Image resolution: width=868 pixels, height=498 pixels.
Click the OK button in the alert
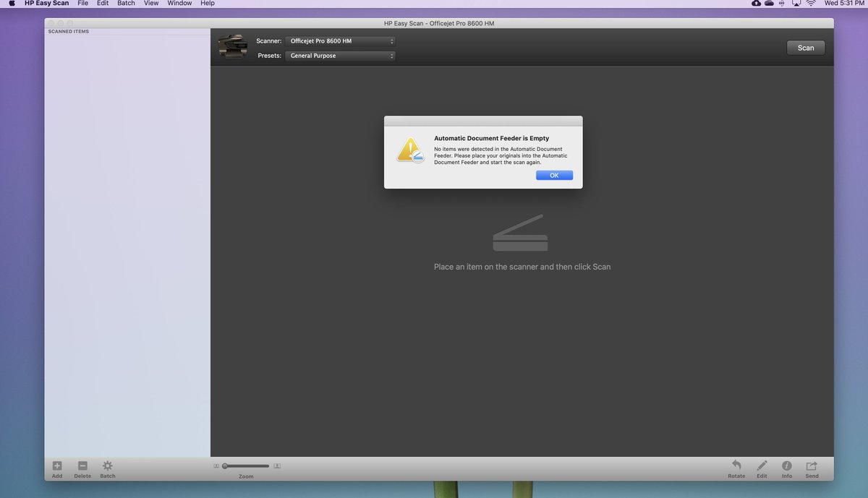coord(554,176)
